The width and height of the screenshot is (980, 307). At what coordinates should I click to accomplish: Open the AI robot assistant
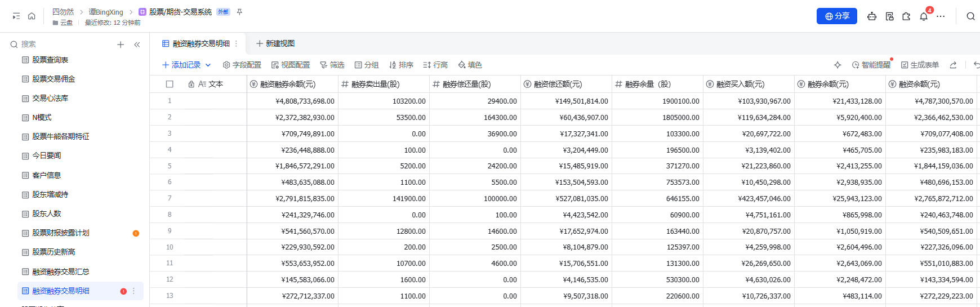click(872, 16)
